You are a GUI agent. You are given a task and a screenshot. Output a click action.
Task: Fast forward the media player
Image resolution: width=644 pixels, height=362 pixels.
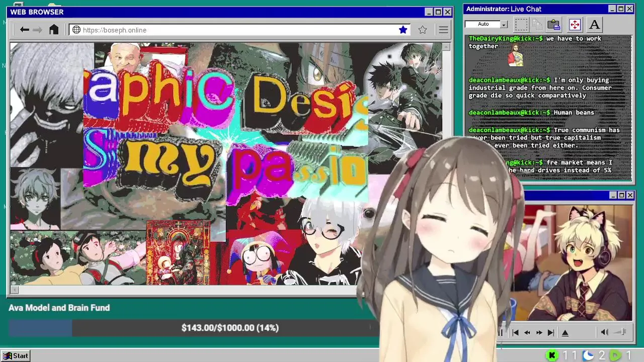pos(539,332)
